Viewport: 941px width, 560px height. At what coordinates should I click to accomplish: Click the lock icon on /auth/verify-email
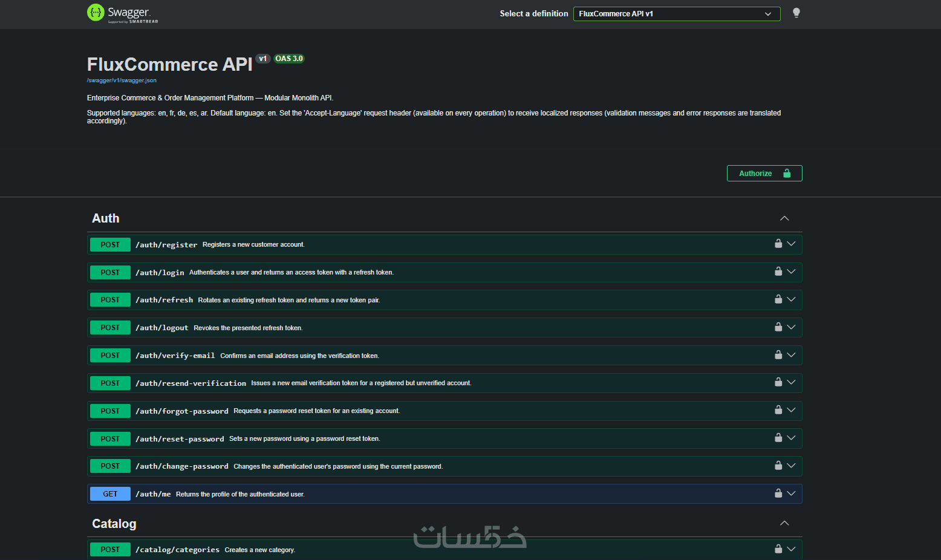(x=778, y=355)
